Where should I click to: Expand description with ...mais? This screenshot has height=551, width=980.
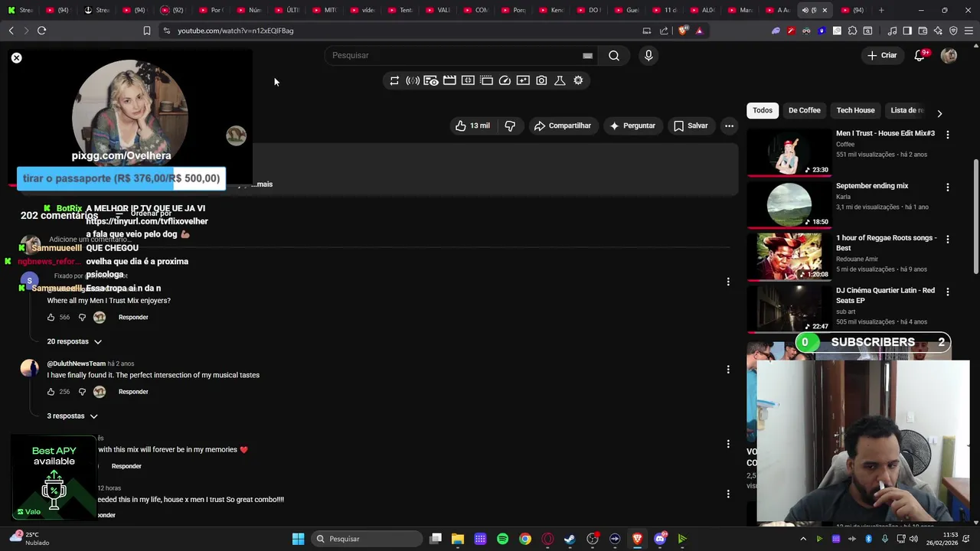[262, 184]
